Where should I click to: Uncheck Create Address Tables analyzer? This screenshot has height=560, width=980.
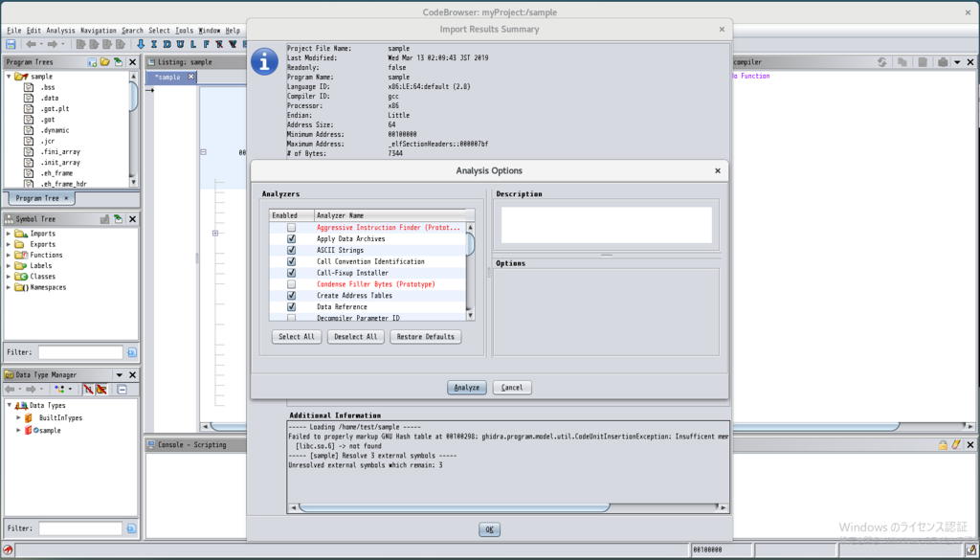291,296
